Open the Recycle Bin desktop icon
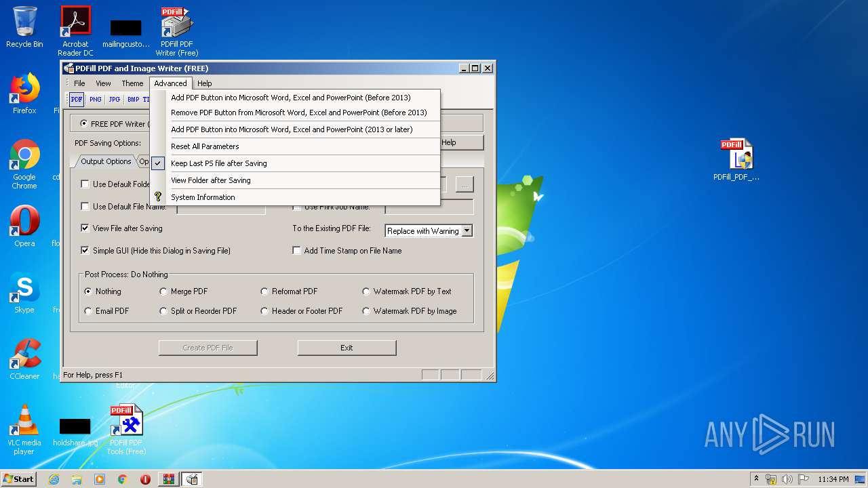 tap(24, 27)
